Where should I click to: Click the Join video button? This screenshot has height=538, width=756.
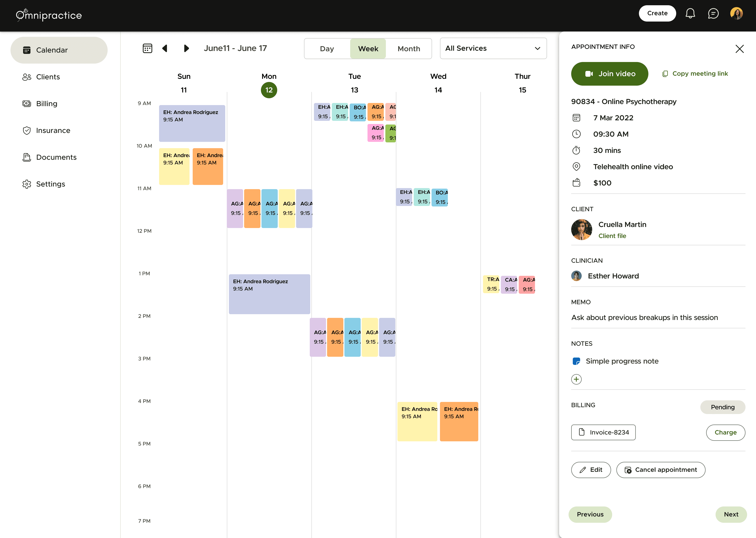tap(610, 74)
